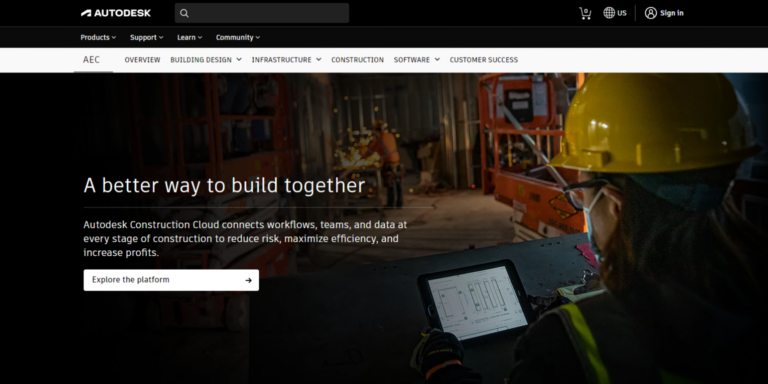The image size is (768, 384).
Task: Open Customer Success page
Action: pyautogui.click(x=483, y=60)
